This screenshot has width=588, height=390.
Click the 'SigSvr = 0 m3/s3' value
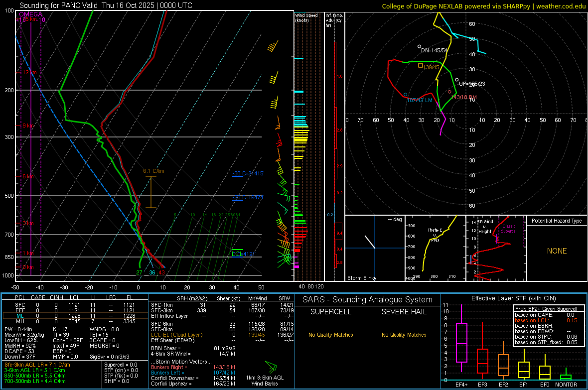(110, 357)
